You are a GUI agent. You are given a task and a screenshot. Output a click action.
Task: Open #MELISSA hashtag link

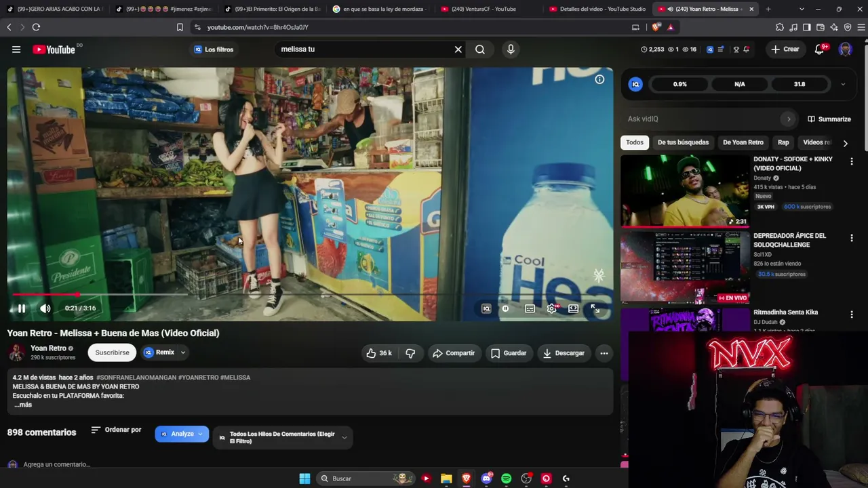pos(235,378)
